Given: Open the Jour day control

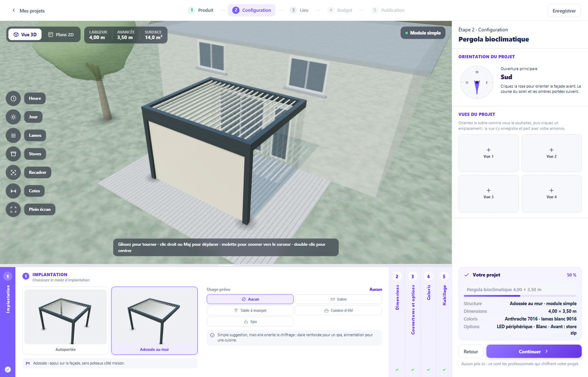Looking at the screenshot, I should [x=33, y=117].
